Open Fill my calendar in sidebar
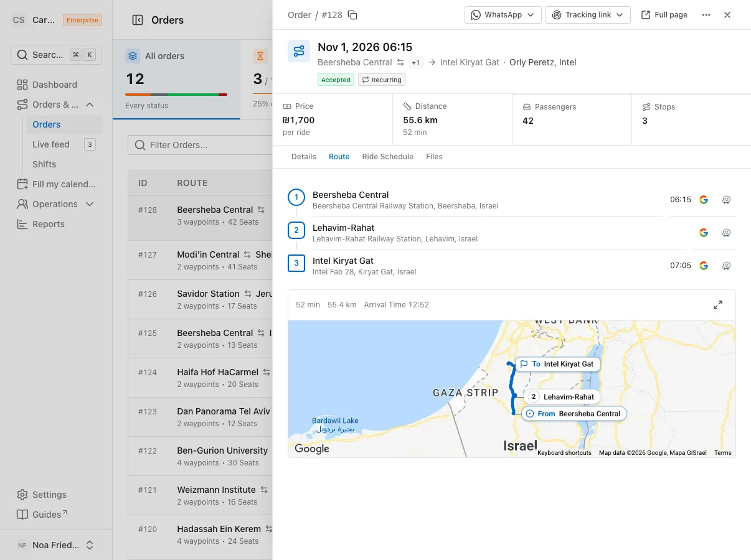Viewport: 751px width, 560px height. point(56,184)
